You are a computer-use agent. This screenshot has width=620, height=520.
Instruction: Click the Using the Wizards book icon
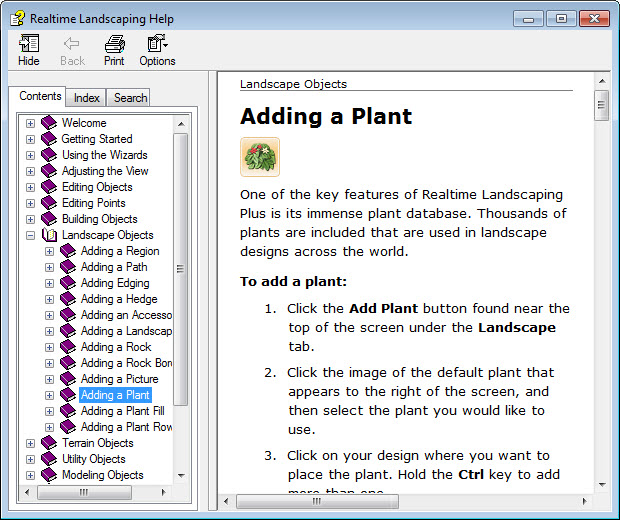tap(49, 155)
